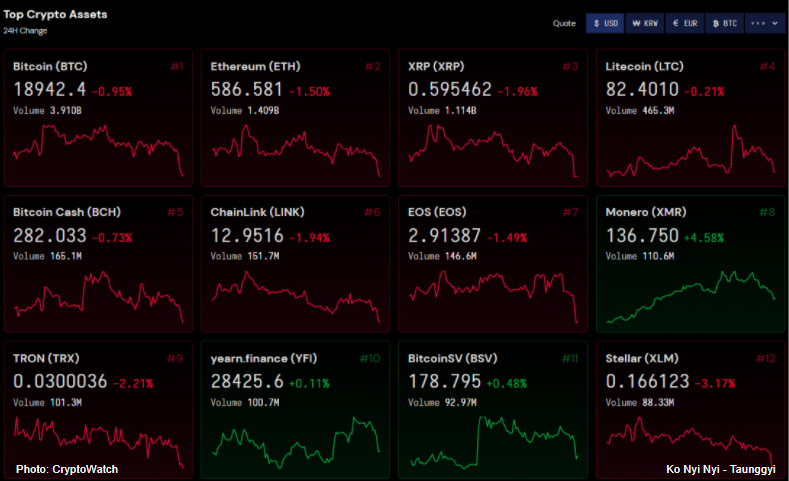Image resolution: width=789 pixels, height=481 pixels.
Task: Click the ChainLink price chart sparkline
Action: pos(295,296)
